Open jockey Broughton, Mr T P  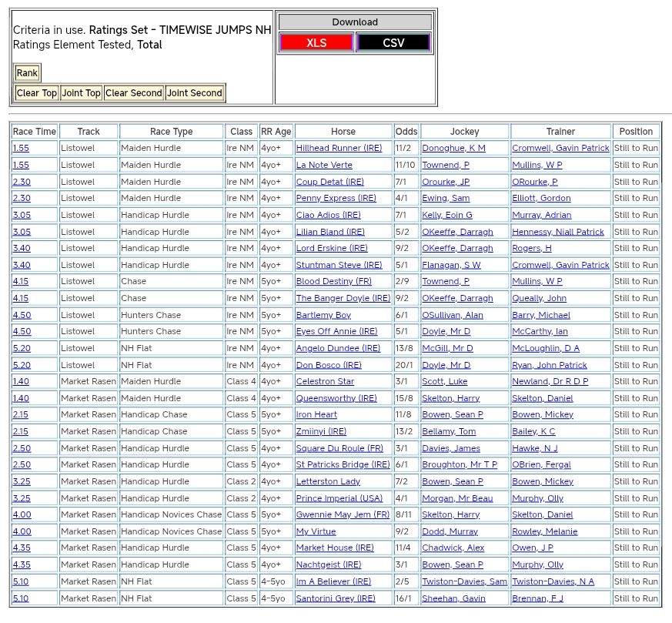[460, 465]
